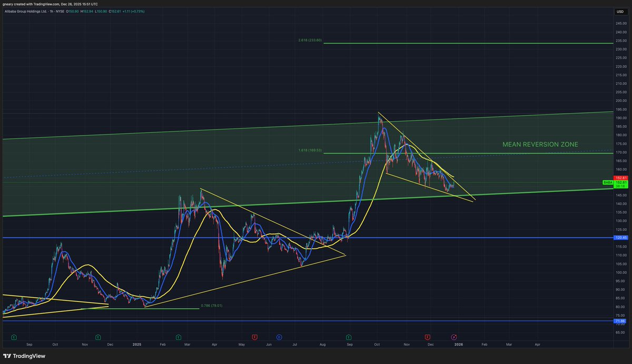The height and width of the screenshot is (364, 632).
Task: Click the green earnings marker beside Aug
Action: (348, 336)
